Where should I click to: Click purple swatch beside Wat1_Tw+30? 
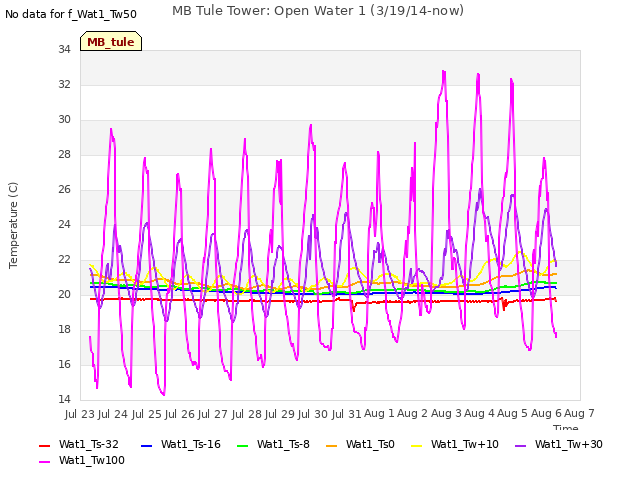[520, 445]
